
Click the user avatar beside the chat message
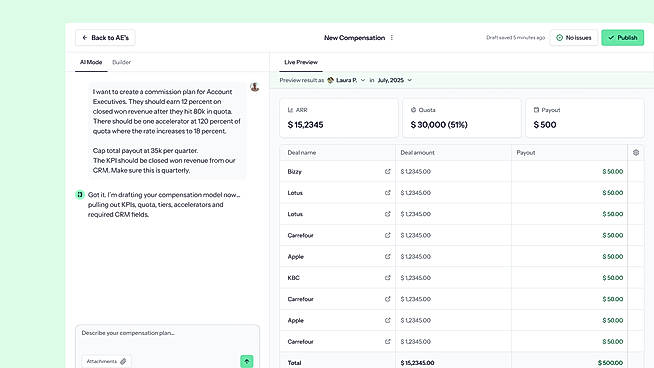pyautogui.click(x=254, y=87)
